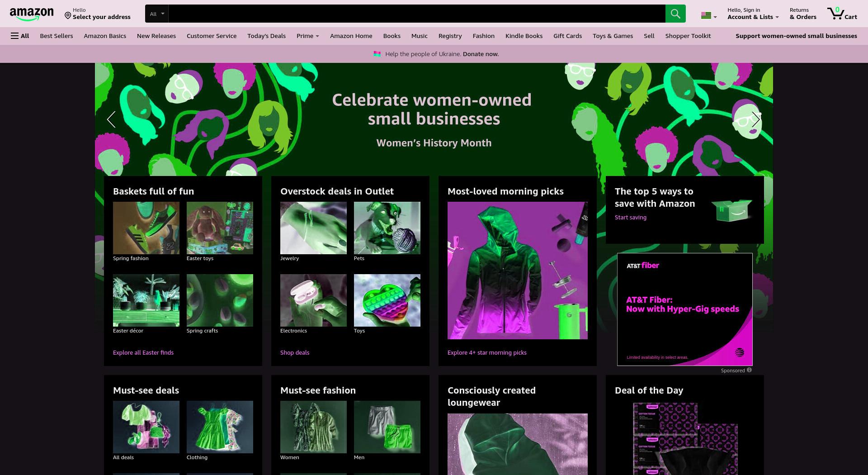Open All deals thumbnail
The image size is (868, 475).
(x=146, y=427)
